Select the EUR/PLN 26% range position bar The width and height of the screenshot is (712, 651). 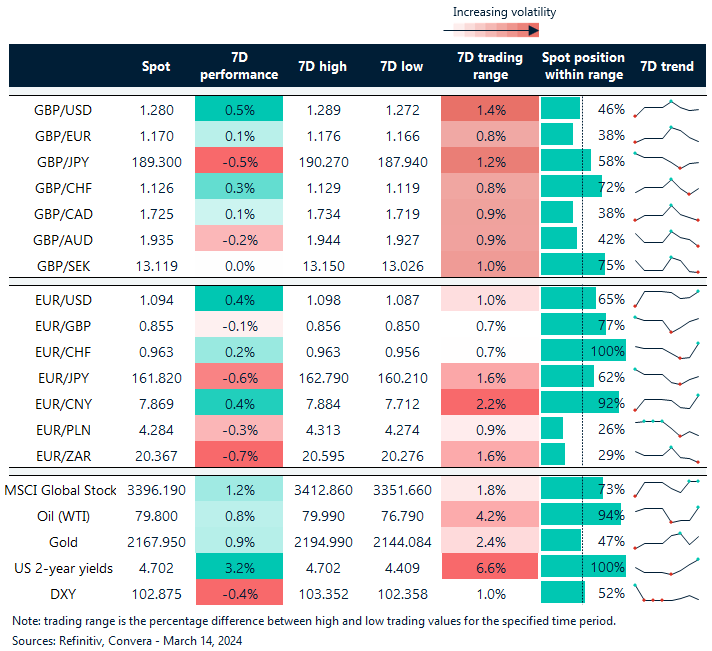coord(552,429)
